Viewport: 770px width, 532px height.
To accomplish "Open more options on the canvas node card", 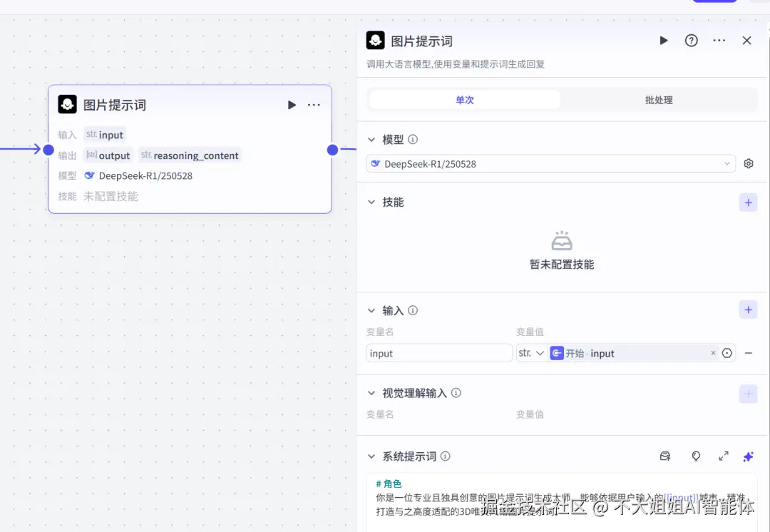I will click(x=314, y=105).
